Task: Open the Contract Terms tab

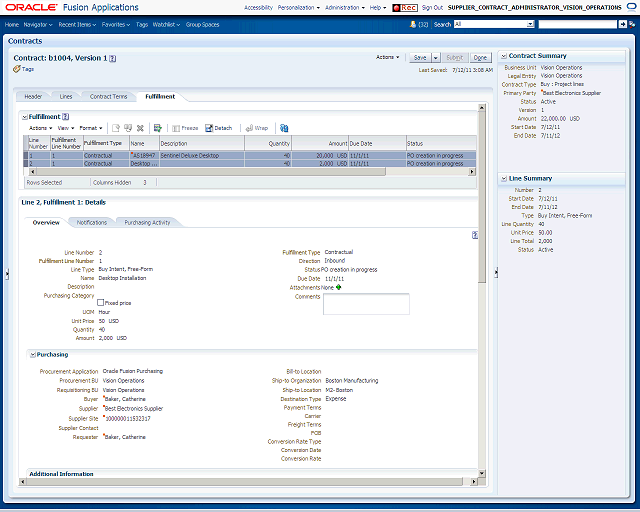Action: 109,97
